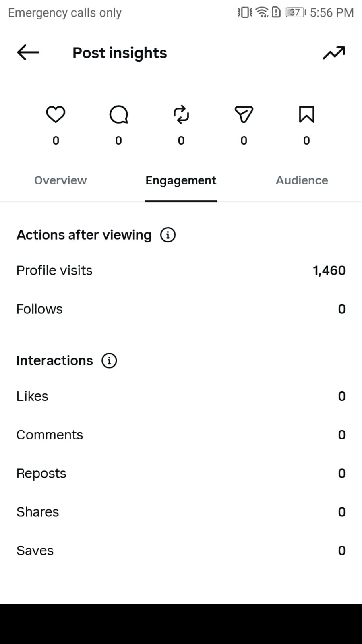Tap the bookmark saves icon
This screenshot has height=644, width=362.
[306, 114]
